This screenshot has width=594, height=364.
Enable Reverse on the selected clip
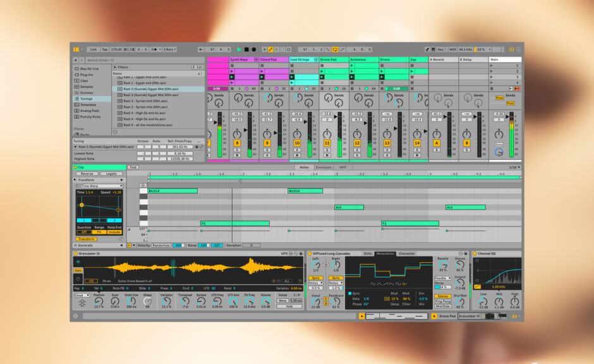coord(88,173)
